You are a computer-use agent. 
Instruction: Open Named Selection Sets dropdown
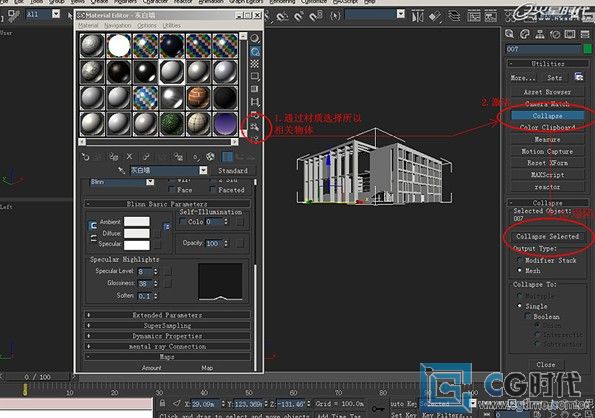[x=401, y=14]
